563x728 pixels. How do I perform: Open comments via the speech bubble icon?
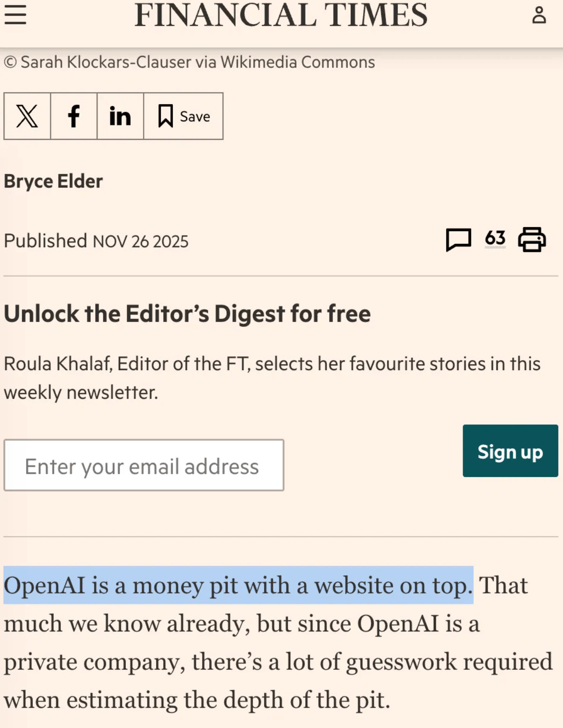coord(458,239)
